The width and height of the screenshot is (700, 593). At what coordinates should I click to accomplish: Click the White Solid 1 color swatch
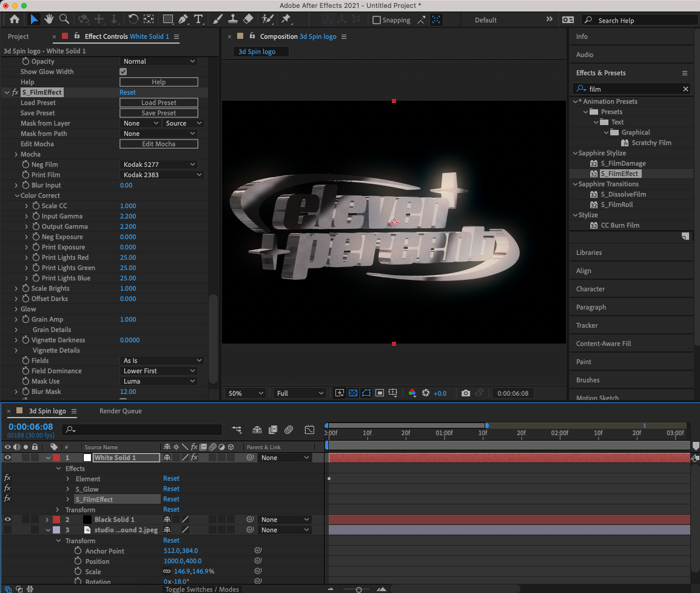(x=87, y=458)
